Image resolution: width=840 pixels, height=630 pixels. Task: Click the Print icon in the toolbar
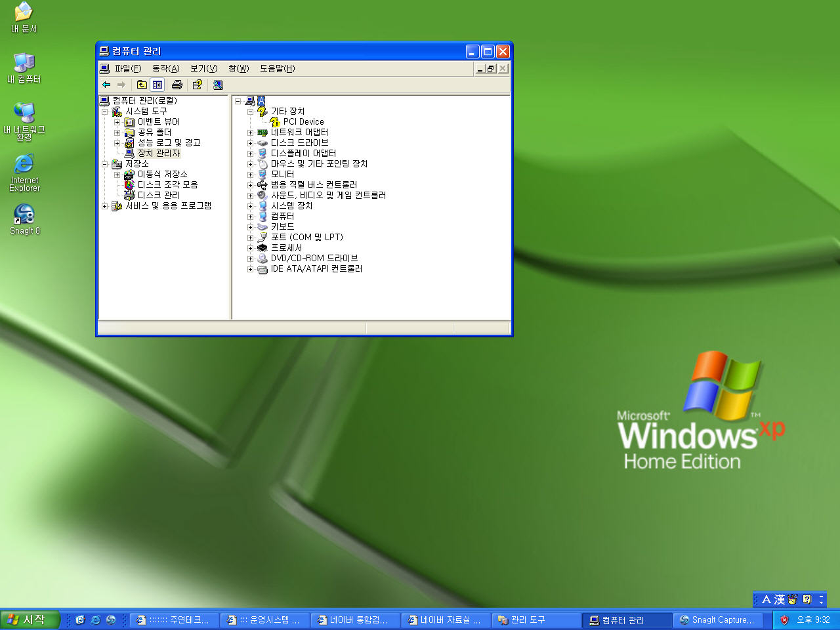click(177, 85)
